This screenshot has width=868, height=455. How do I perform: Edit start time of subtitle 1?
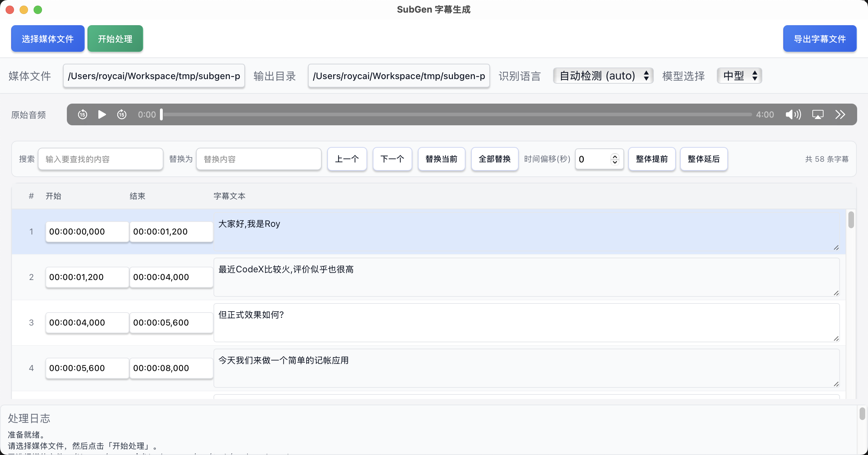coord(87,231)
